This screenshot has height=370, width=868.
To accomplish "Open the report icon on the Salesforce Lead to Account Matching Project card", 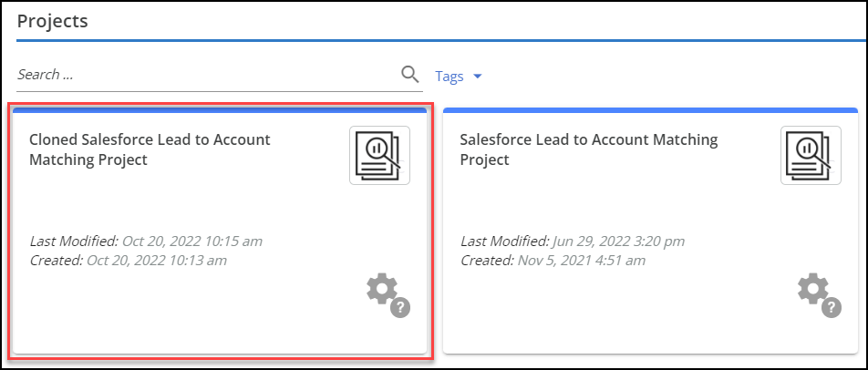I will [x=811, y=156].
